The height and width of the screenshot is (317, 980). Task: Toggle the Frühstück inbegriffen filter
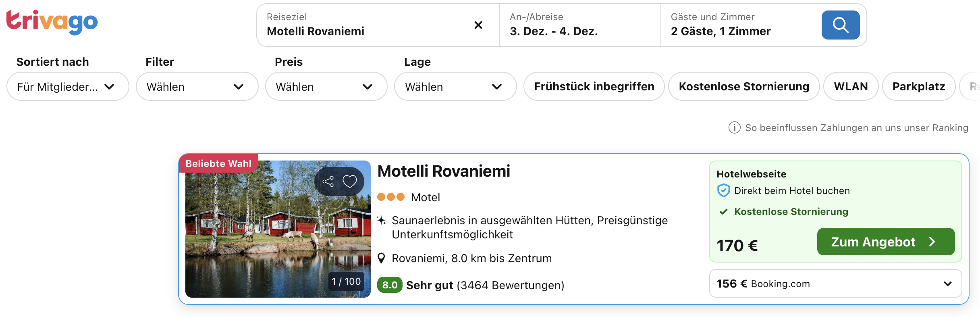point(594,86)
